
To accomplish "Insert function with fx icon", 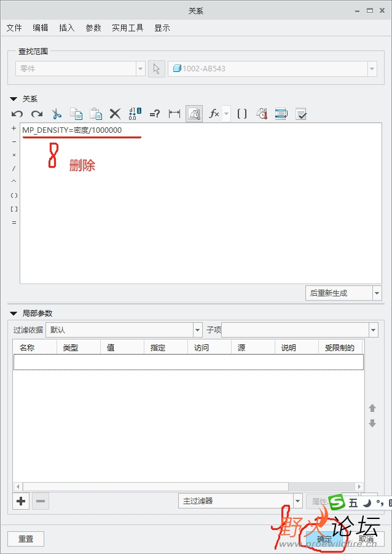I will [x=214, y=114].
